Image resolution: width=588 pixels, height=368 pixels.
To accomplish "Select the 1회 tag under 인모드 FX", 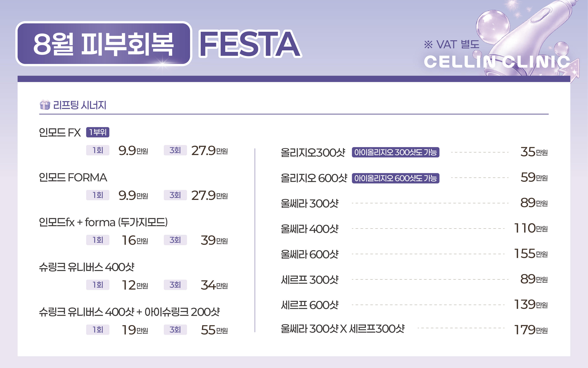I will coord(98,150).
